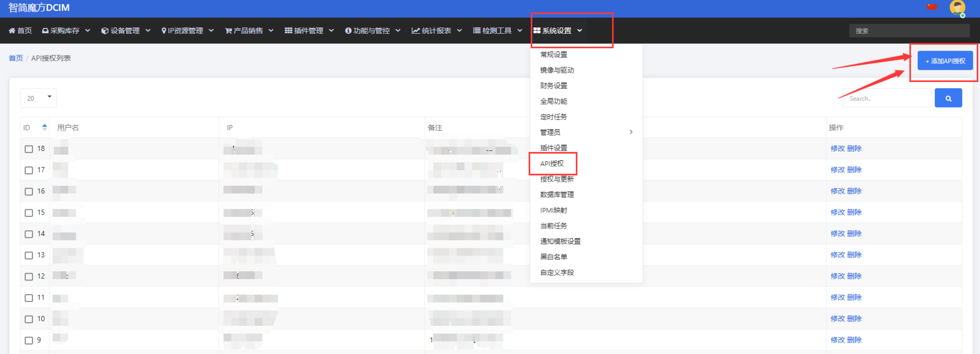Click the 智简魔方DCIM logo title
The height and width of the screenshot is (354, 980).
[x=39, y=8]
